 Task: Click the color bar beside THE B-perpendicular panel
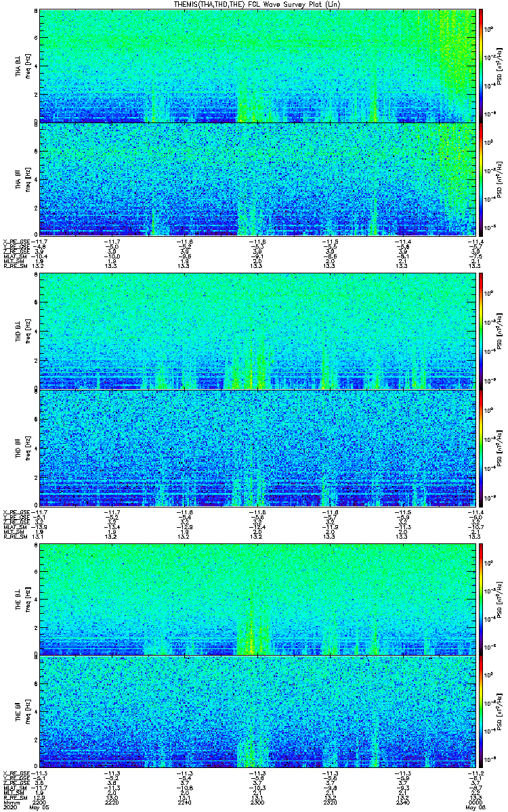(481, 599)
